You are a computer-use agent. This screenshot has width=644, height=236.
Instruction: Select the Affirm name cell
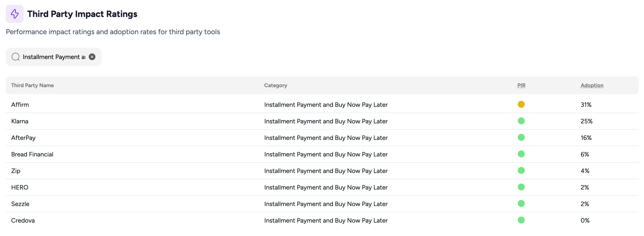(x=20, y=105)
